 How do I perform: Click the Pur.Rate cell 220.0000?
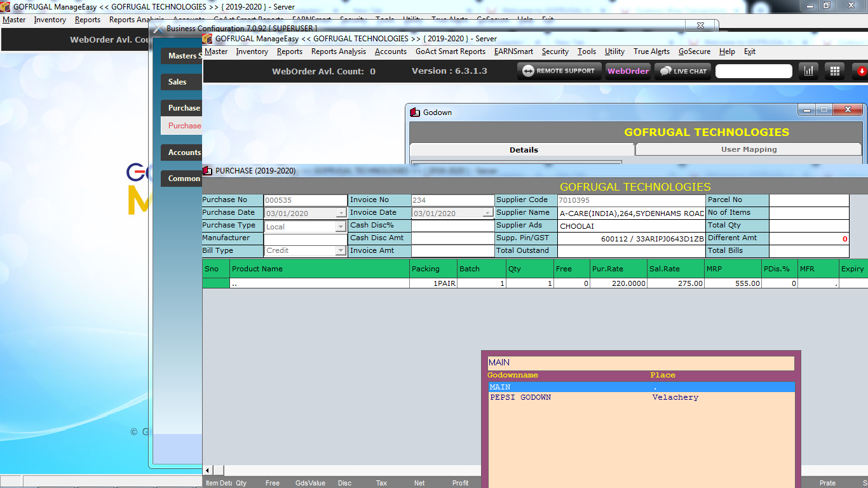pyautogui.click(x=618, y=283)
